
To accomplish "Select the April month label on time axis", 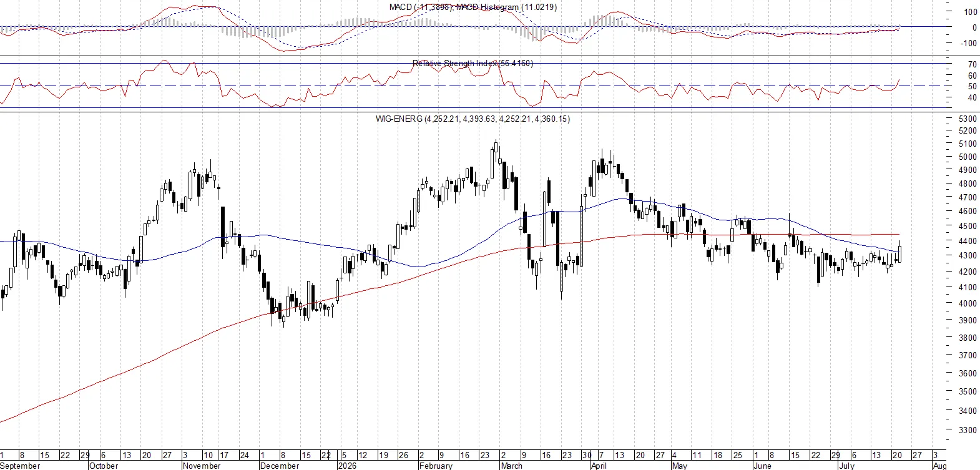I will 599,466.
